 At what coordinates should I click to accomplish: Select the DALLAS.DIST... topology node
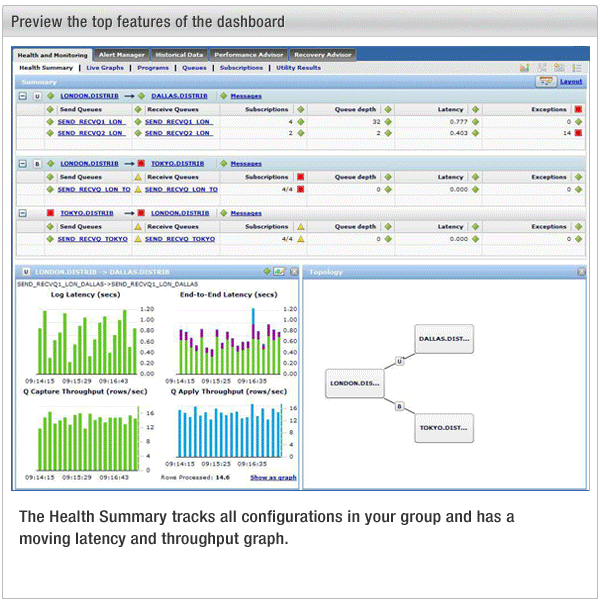coord(444,339)
